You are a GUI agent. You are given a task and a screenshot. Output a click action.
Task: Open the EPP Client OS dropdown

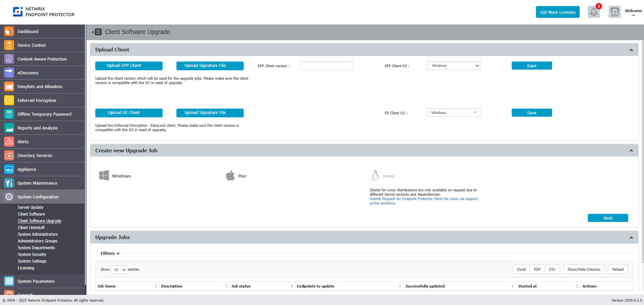[x=453, y=66]
